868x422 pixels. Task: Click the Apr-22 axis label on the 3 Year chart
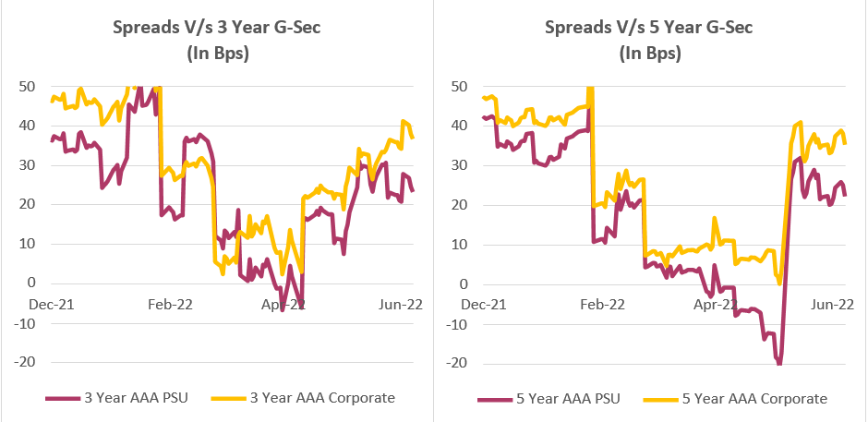[x=284, y=303]
